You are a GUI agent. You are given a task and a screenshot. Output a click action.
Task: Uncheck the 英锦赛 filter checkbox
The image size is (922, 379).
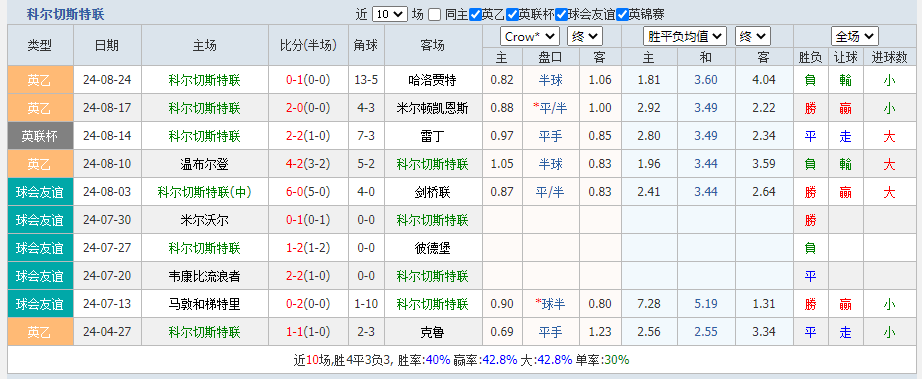coord(623,15)
